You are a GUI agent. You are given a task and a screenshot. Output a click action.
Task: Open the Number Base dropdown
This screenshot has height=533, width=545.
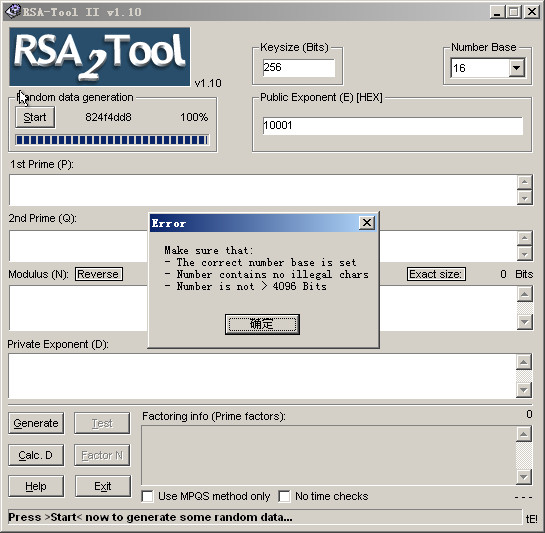tap(516, 68)
